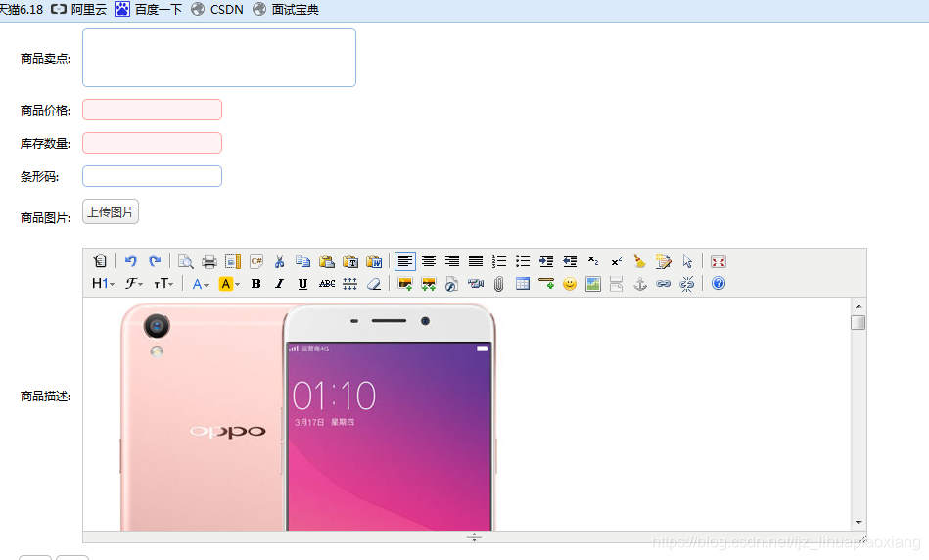Open the highlight background color picker

pos(229,284)
